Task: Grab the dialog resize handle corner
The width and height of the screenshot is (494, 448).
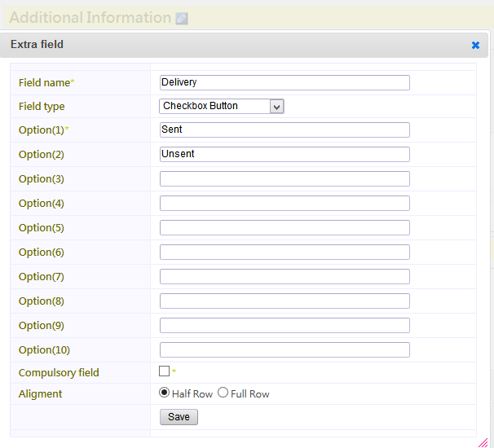Action: tap(483, 442)
